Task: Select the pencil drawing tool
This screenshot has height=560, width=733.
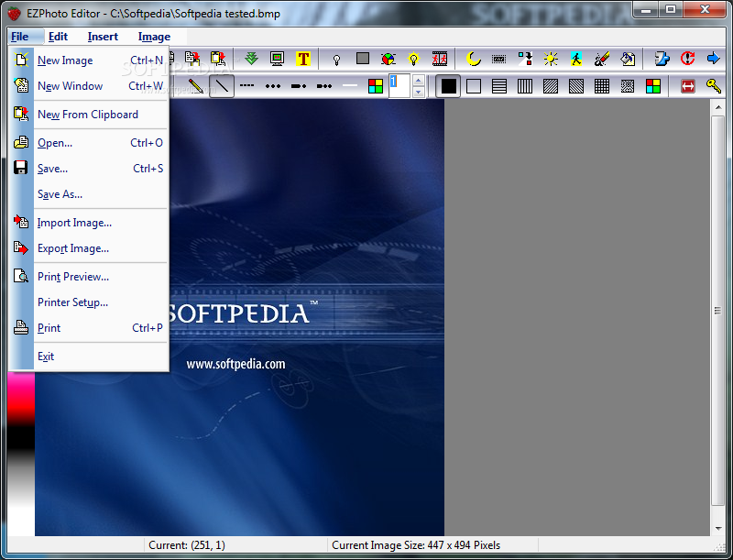Action: click(196, 86)
